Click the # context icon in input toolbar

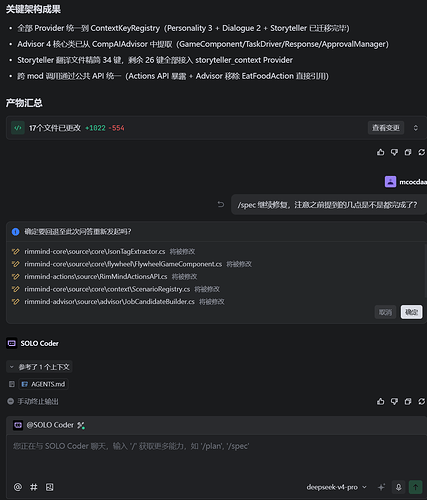click(34, 487)
